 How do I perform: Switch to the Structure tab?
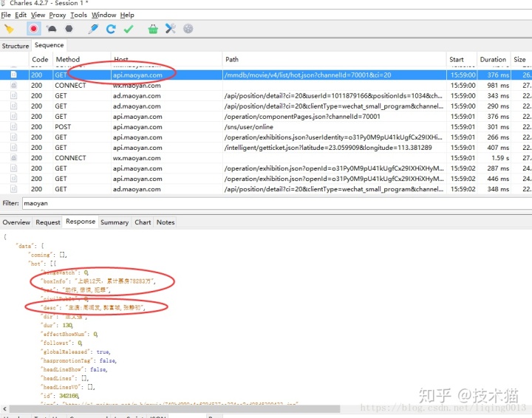point(16,46)
